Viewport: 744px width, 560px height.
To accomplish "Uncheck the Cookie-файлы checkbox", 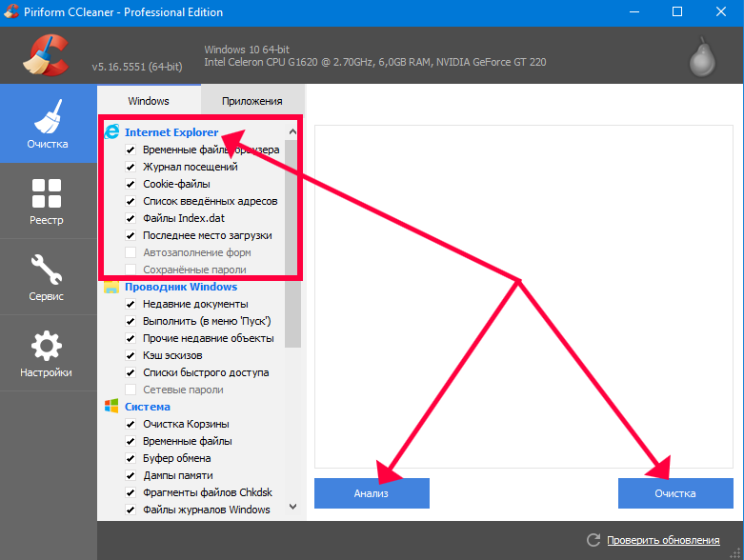I will [131, 184].
